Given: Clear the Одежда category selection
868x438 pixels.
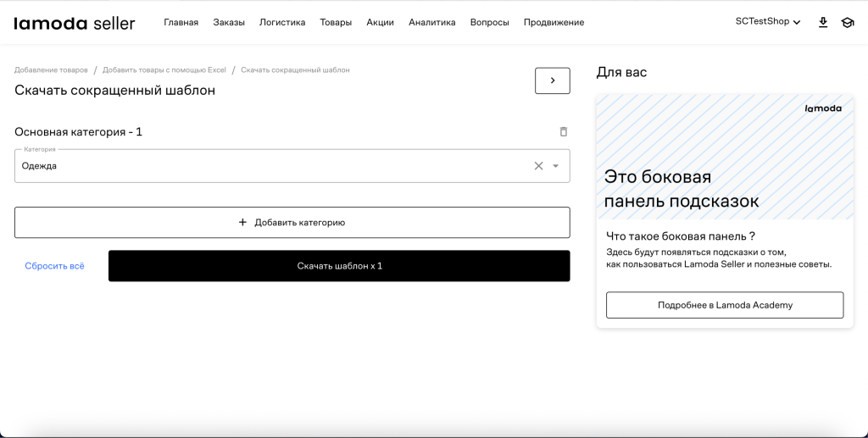Looking at the screenshot, I should click(x=538, y=166).
